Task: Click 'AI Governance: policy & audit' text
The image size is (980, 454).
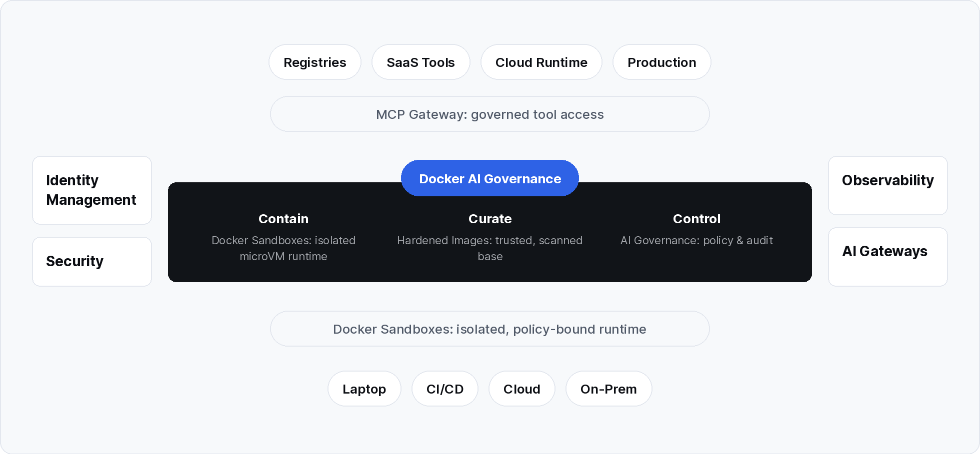Action: click(696, 240)
